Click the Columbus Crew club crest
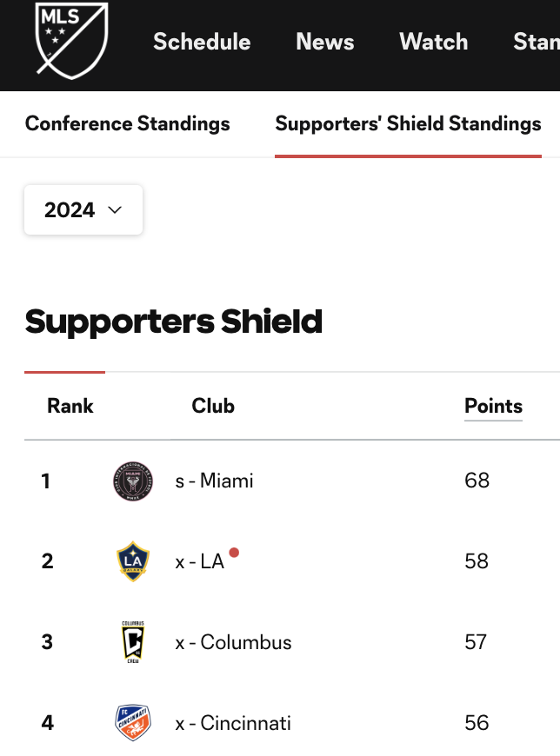This screenshot has height=756, width=560. [132, 642]
